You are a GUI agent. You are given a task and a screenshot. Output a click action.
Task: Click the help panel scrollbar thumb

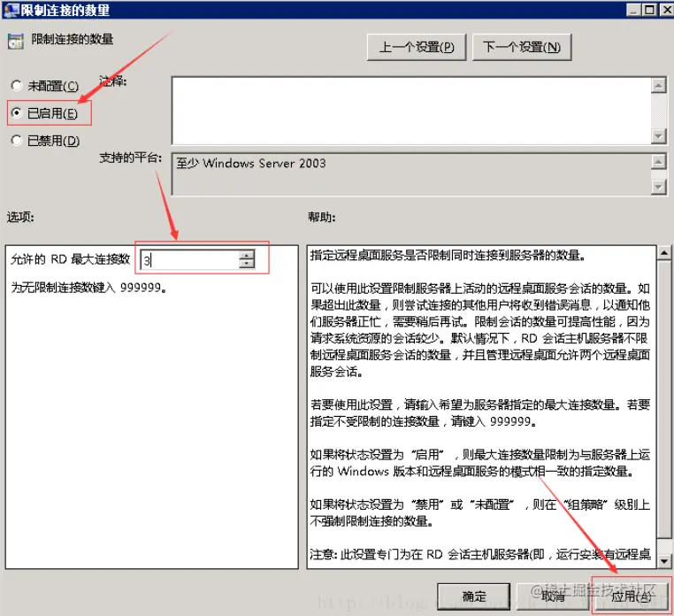tap(664, 399)
